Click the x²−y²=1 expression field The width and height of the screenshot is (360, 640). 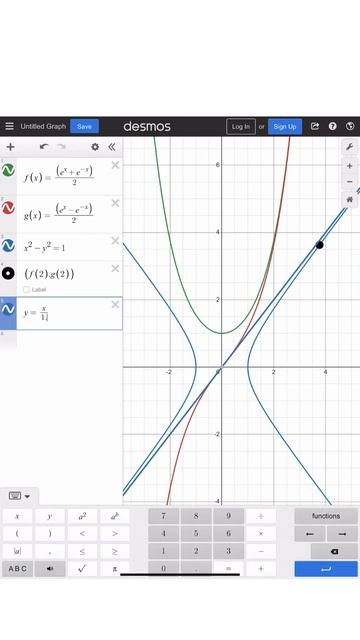click(x=69, y=247)
